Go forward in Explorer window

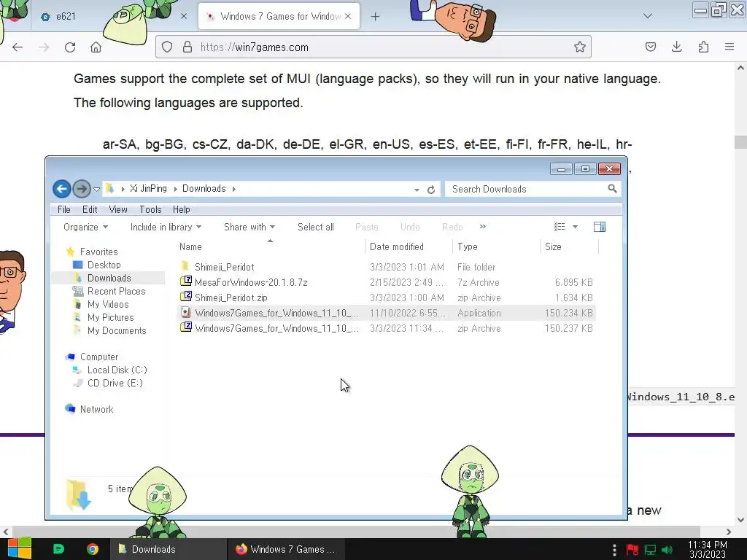82,189
